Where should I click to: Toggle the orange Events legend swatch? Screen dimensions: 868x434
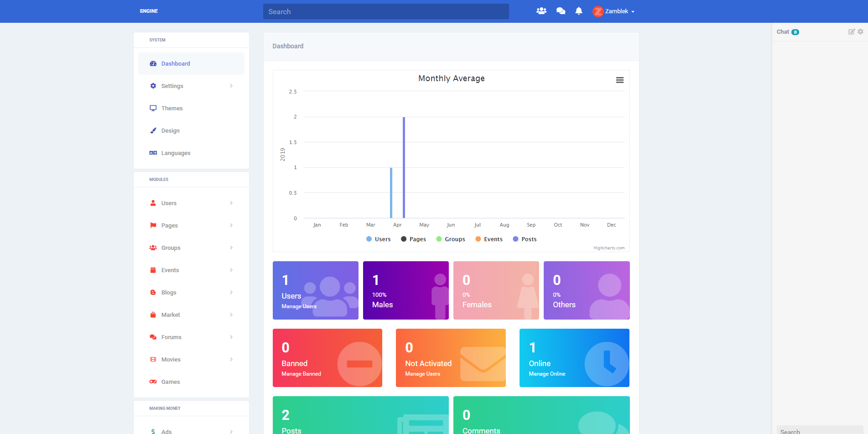(x=478, y=239)
